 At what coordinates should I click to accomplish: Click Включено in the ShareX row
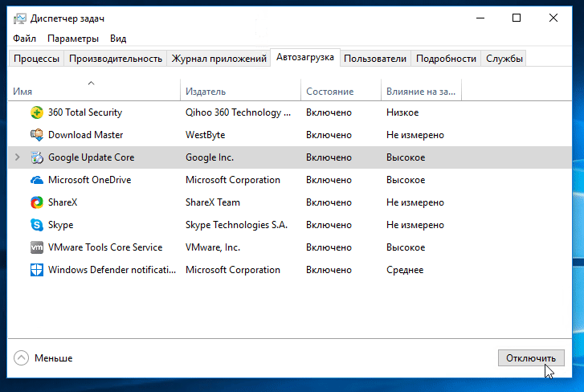(329, 202)
